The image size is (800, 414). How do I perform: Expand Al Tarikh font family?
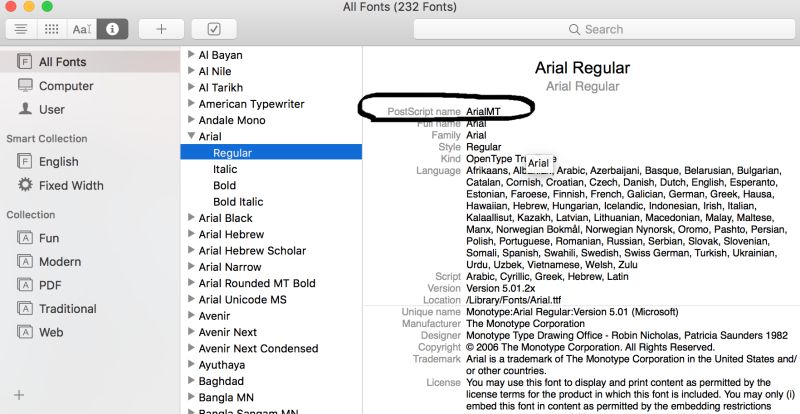[191, 87]
